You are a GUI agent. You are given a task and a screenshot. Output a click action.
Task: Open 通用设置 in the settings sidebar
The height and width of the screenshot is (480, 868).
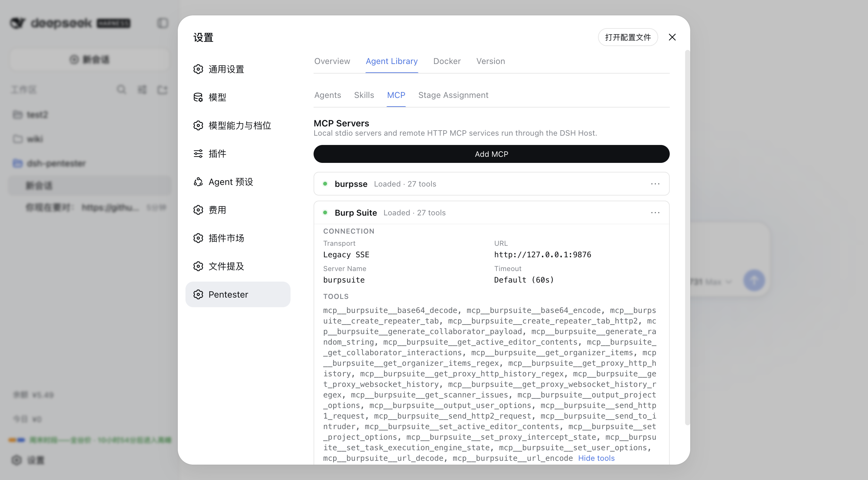(238, 69)
